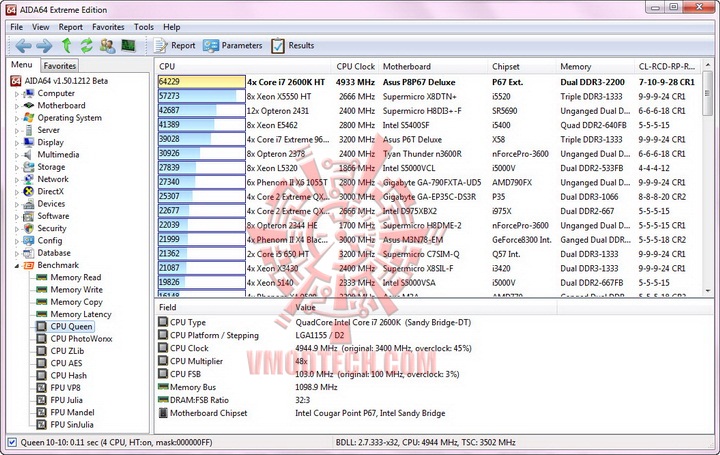The image size is (720, 455).
Task: Select FPU VP8 benchmark
Action: pyautogui.click(x=65, y=388)
